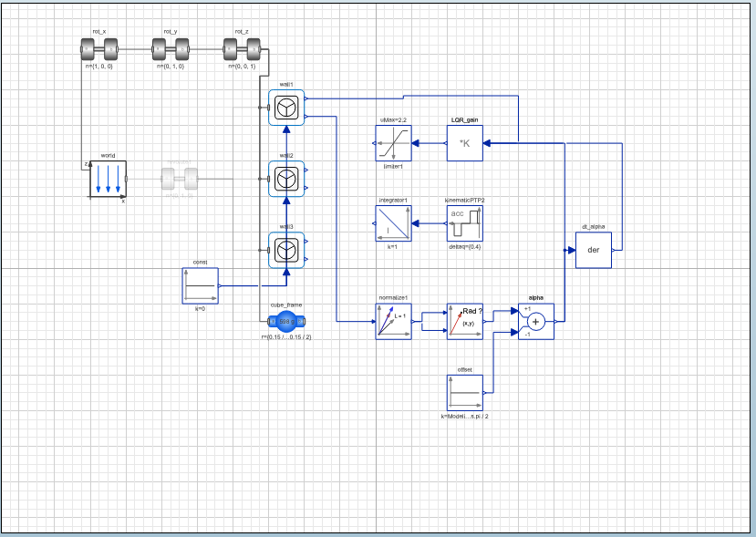Click the alpha sum block
This screenshot has height=537, width=756.
coord(536,322)
